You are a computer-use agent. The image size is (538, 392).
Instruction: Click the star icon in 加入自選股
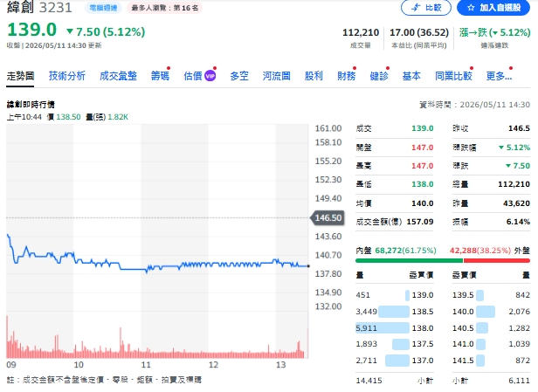coord(471,8)
